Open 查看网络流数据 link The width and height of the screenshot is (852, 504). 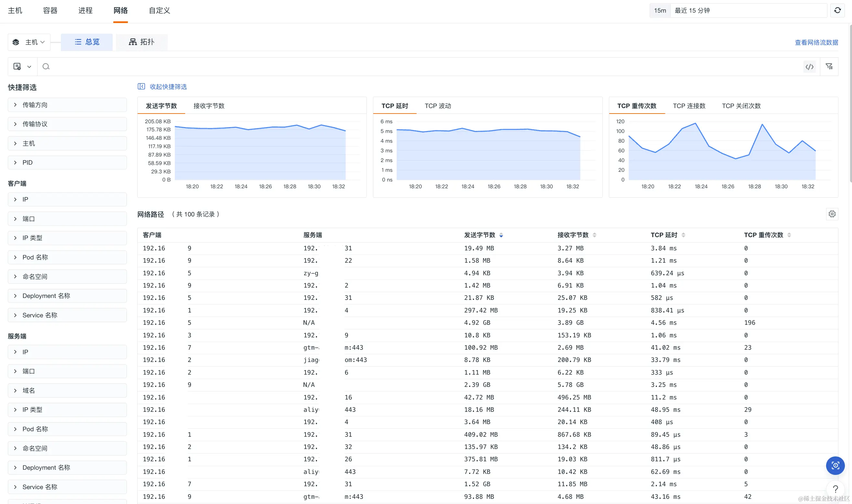(x=816, y=42)
